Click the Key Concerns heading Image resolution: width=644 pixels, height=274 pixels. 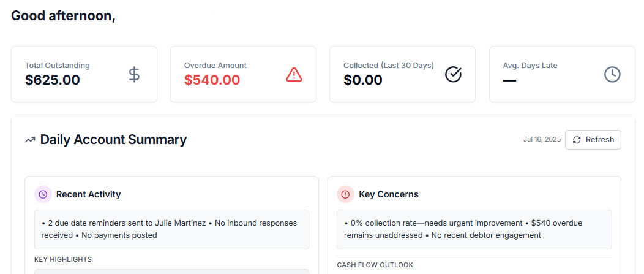(x=389, y=194)
